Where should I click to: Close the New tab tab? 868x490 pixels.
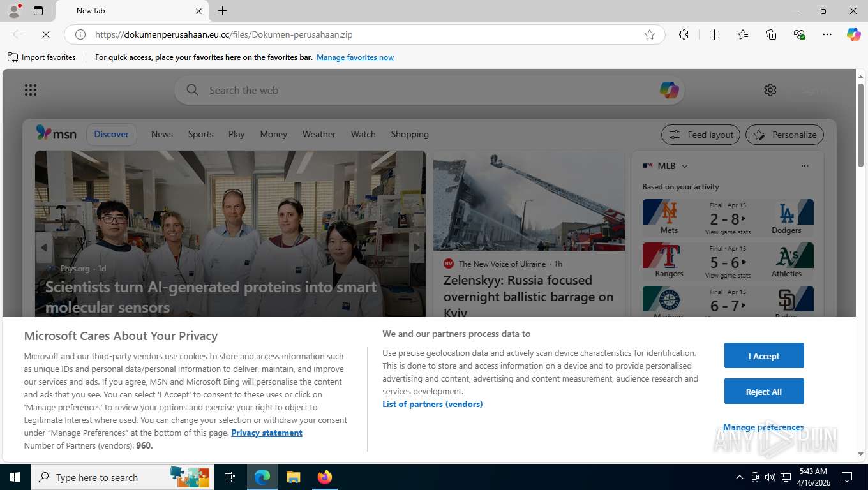click(x=198, y=11)
